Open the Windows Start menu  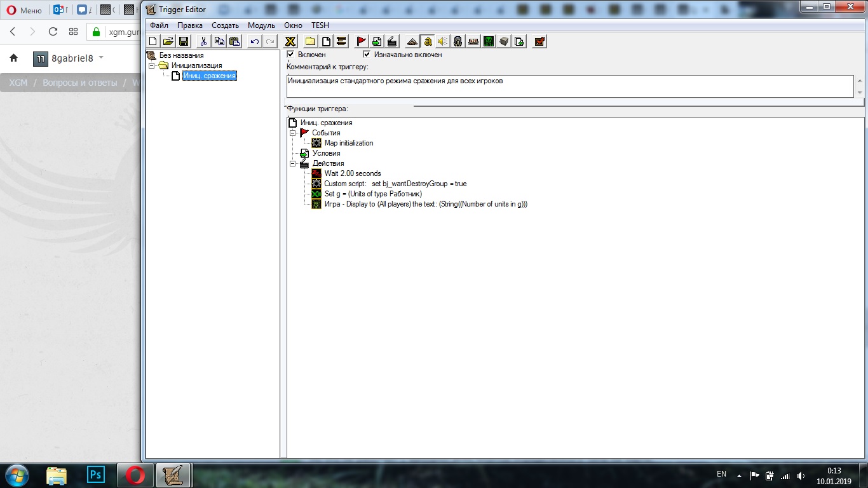click(x=16, y=475)
